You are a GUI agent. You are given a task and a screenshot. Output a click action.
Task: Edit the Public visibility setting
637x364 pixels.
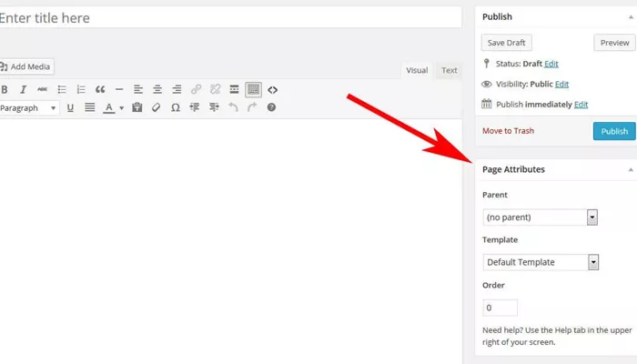(561, 84)
